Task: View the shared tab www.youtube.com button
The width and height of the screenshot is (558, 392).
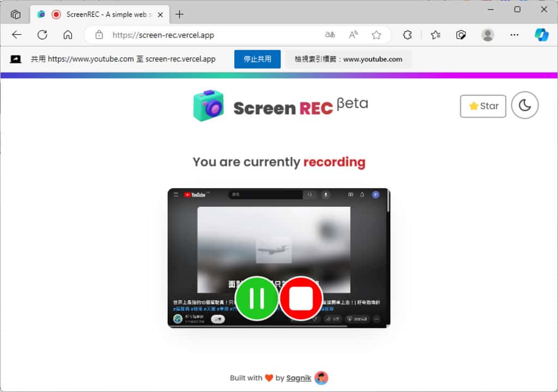Action: click(x=348, y=59)
